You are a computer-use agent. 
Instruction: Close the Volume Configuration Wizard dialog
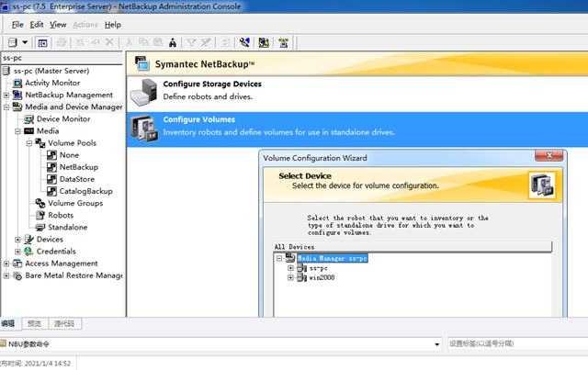coord(549,155)
